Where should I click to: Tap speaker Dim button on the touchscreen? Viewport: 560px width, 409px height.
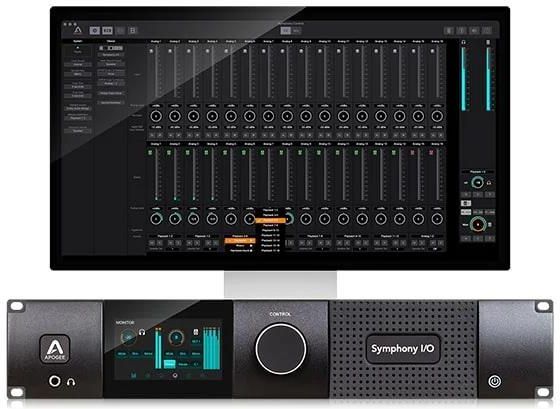click(x=183, y=354)
